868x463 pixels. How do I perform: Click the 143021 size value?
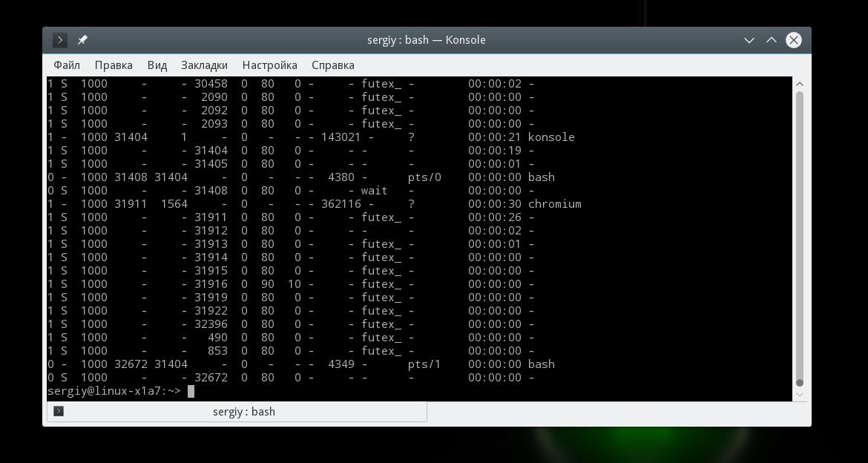341,137
